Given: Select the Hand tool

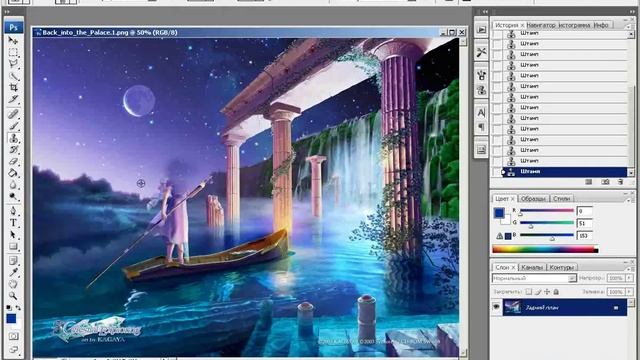Looking at the screenshot, I should 13,284.
